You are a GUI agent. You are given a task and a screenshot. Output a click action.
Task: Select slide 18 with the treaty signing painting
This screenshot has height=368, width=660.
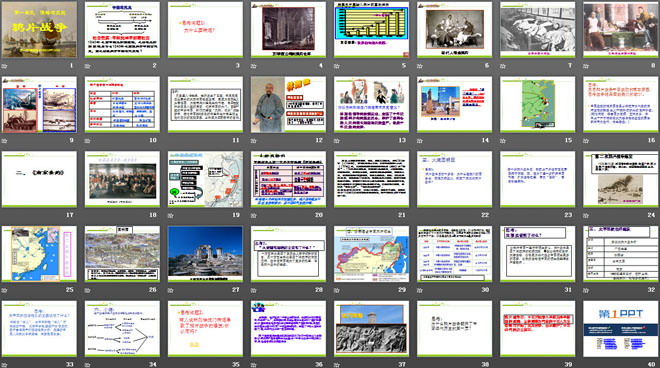pos(122,179)
